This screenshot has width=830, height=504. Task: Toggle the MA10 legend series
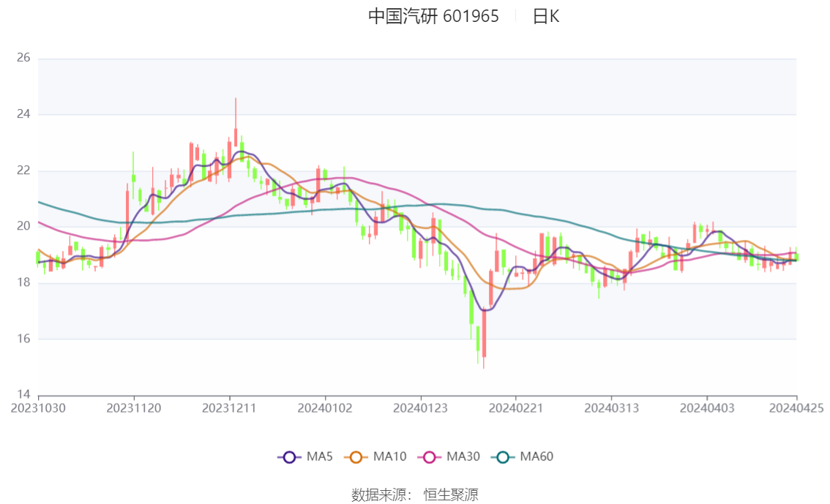point(375,457)
